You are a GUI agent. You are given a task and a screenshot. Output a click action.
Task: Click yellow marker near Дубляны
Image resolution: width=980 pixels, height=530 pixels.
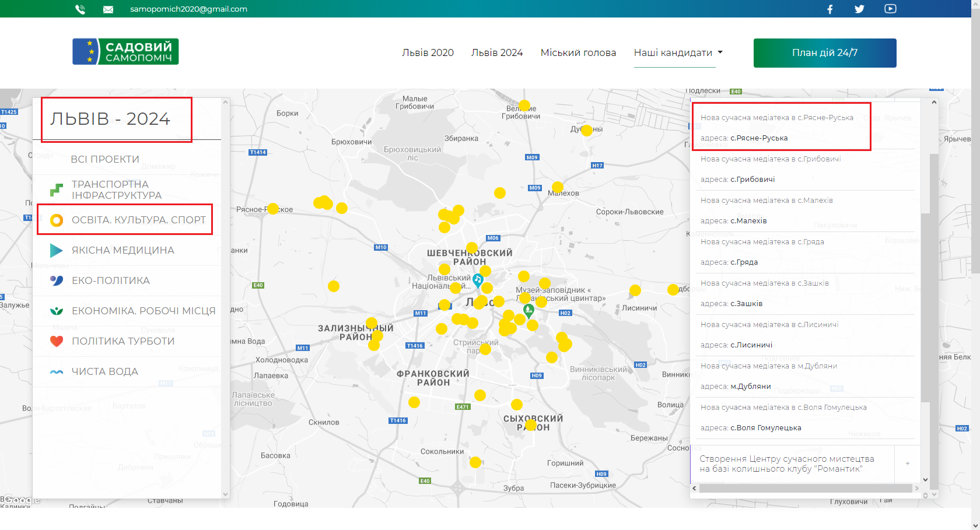point(587,131)
